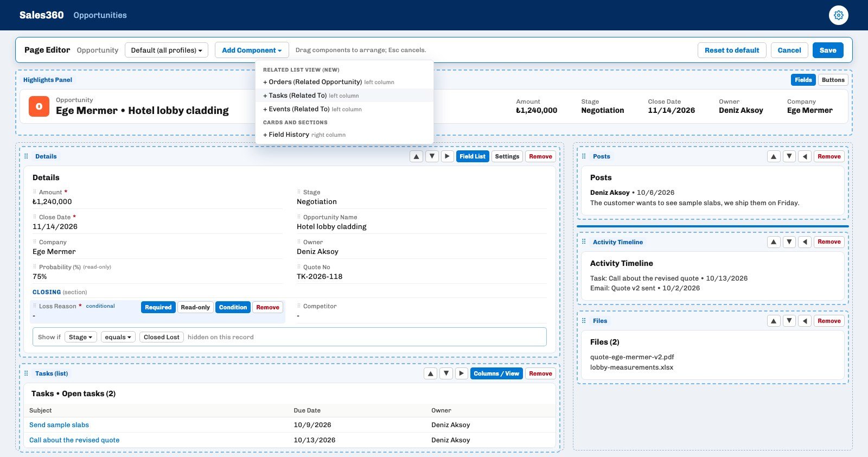Click Reset to default
This screenshot has width=868, height=457.
pos(732,50)
